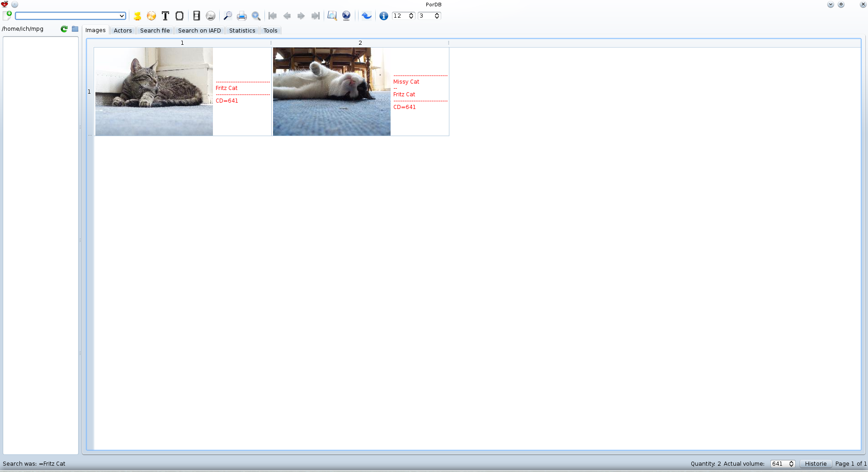Increase the Actual volume spinbox
Viewport: 868px width, 472px height.
[791, 462]
